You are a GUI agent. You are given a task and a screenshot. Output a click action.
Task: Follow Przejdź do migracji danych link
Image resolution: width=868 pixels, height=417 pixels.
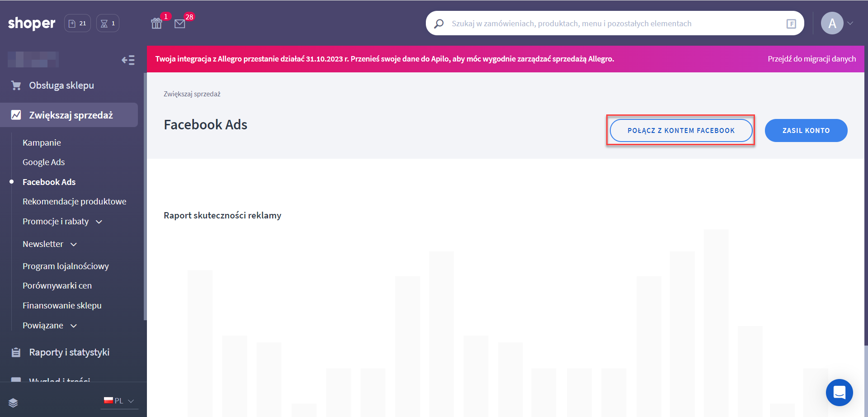tap(812, 59)
